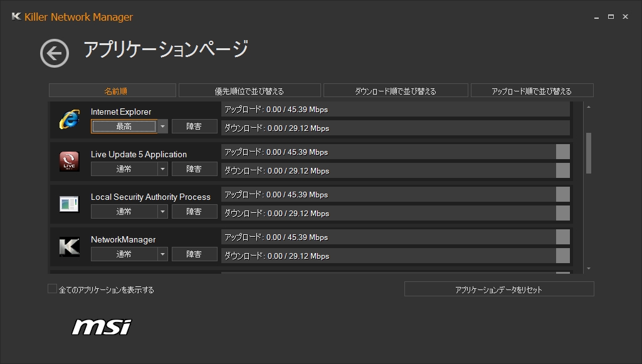Open Internet Explorer priority dropdown
Viewport: 642px width, 364px height.
(x=162, y=127)
